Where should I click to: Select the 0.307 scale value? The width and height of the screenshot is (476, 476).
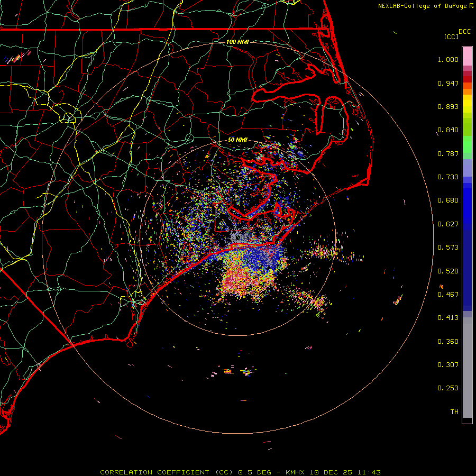click(448, 365)
